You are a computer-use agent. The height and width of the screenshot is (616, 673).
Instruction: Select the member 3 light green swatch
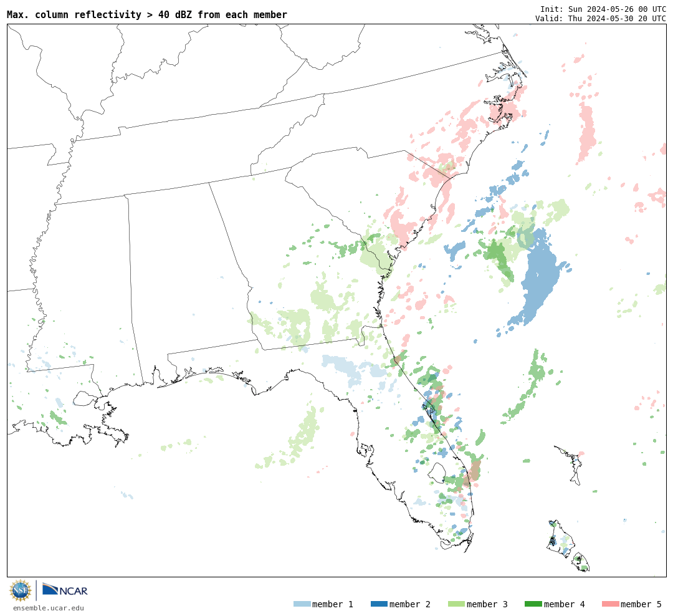click(x=456, y=604)
